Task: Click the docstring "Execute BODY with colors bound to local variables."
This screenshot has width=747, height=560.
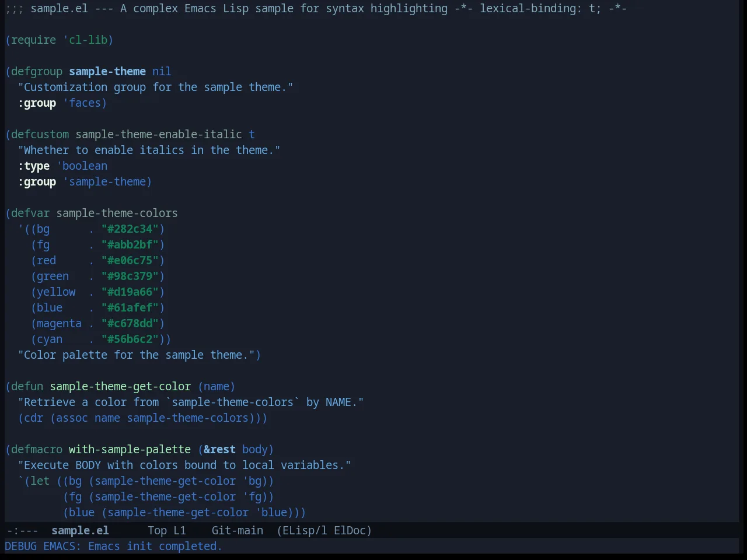Action: 184,465
